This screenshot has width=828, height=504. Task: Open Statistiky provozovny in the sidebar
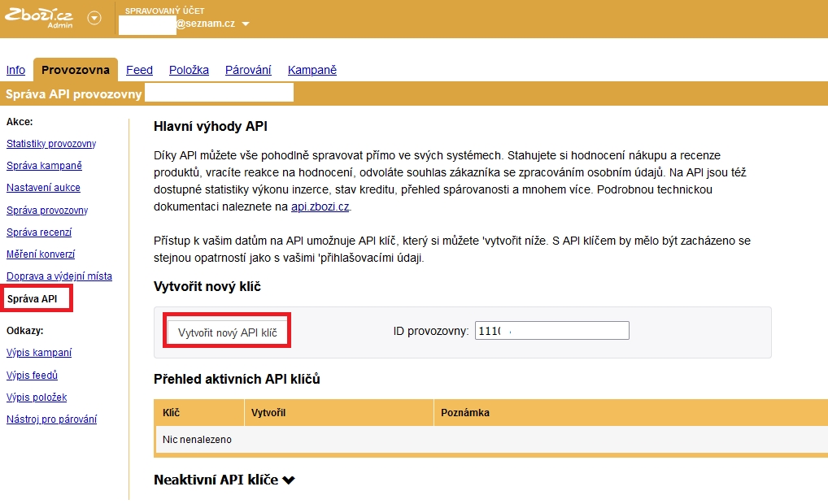pos(51,144)
